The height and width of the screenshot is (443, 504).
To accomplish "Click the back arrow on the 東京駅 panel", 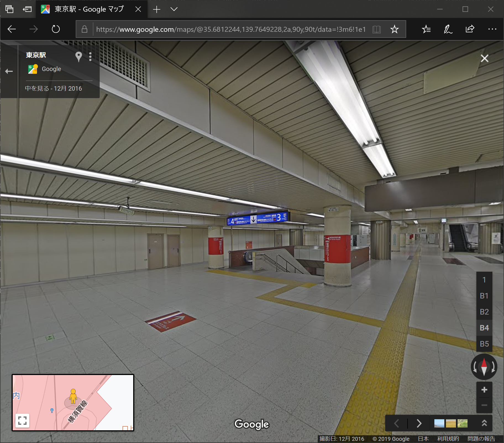I will click(9, 71).
